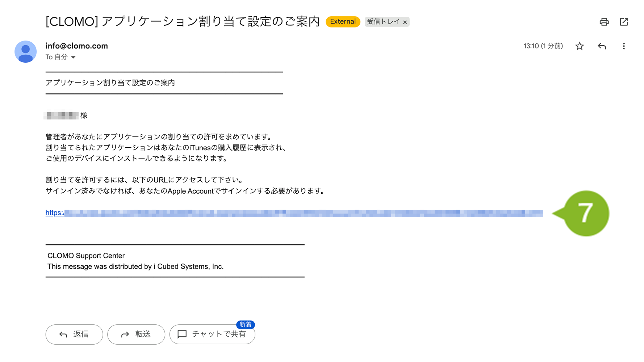Open the three-dot more options menu
644x362 pixels.
(624, 46)
